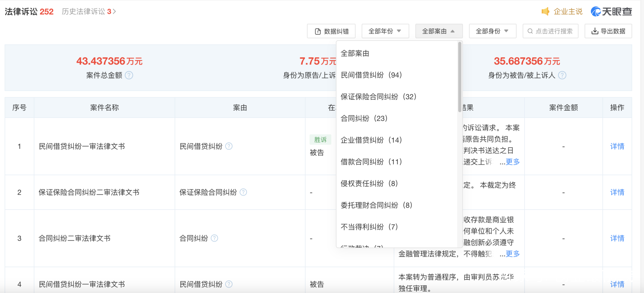644x293 pixels.
Task: Click the help icon beside 身份为被告/被上诉人
Action: (x=562, y=75)
